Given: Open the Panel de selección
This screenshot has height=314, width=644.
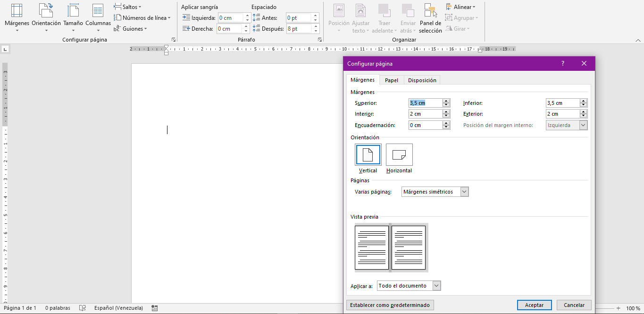Looking at the screenshot, I should [x=430, y=18].
